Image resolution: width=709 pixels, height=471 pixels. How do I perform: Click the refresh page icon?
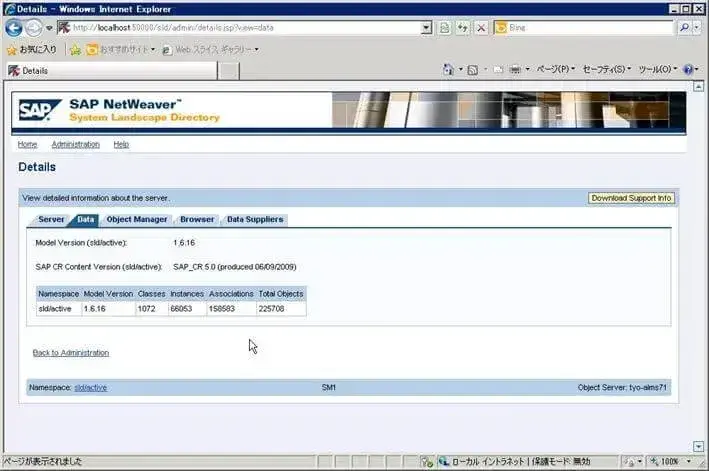463,28
